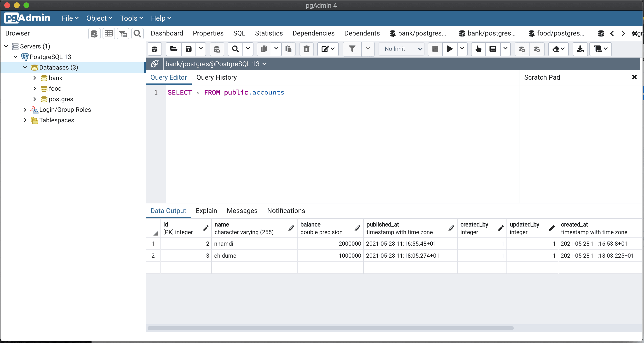Collapse the PostgreSQL 13 server node
The width and height of the screenshot is (644, 343).
[16, 57]
